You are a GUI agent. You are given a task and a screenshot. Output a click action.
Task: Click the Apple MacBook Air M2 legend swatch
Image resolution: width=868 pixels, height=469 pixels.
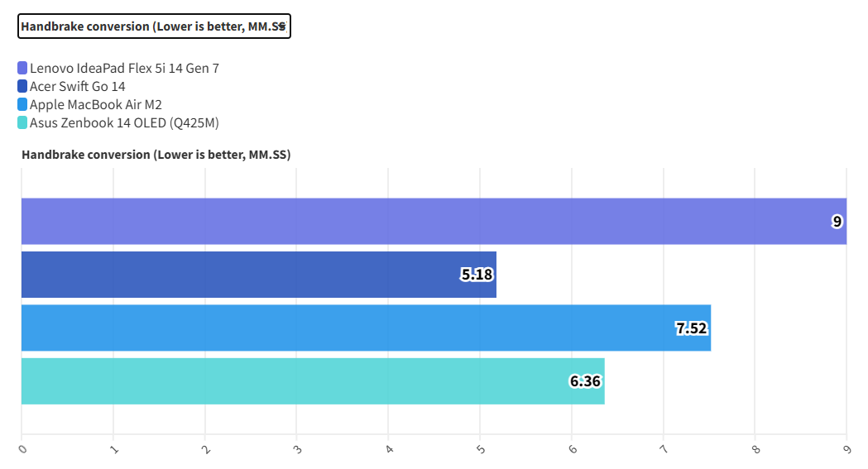coord(22,104)
